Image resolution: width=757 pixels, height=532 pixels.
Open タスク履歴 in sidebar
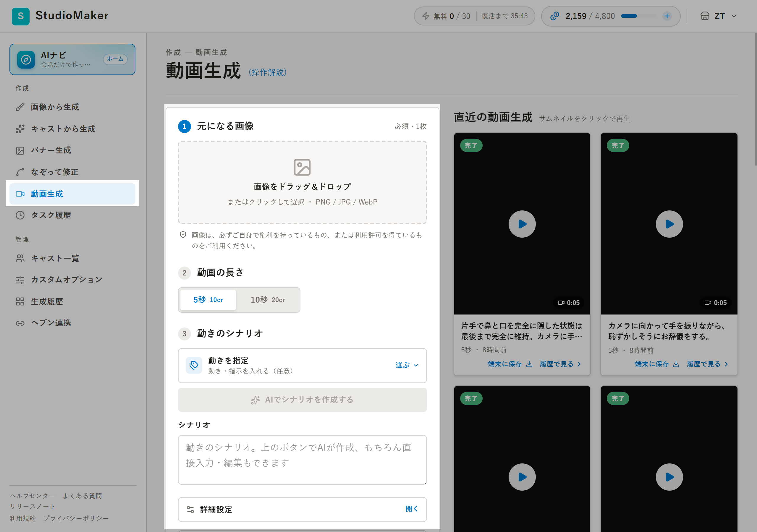tap(72, 215)
